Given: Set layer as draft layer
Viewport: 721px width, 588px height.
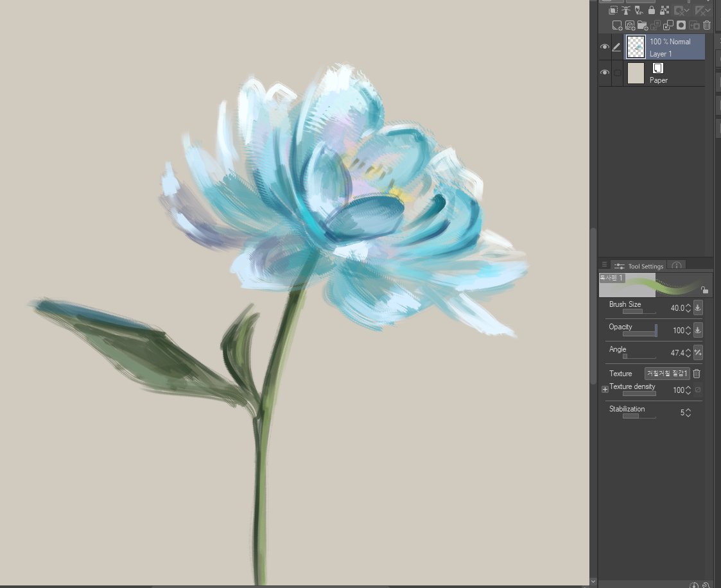Looking at the screenshot, I should (639, 10).
